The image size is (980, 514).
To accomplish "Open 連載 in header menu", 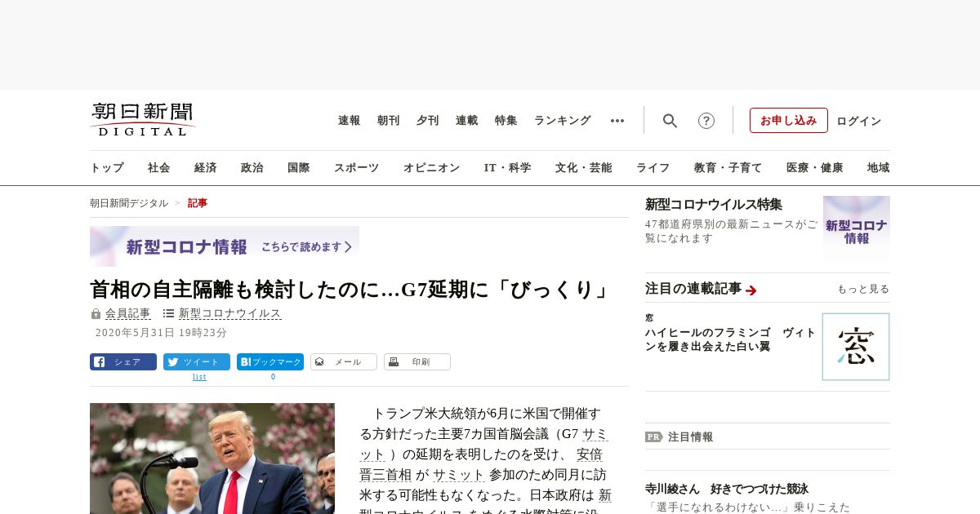I will pyautogui.click(x=467, y=121).
